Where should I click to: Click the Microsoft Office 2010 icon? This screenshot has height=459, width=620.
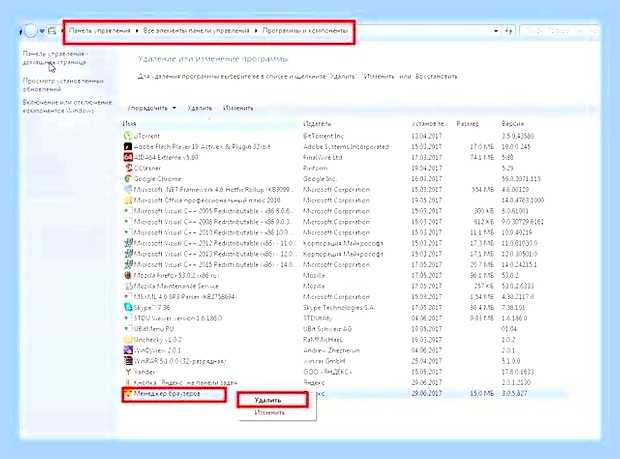click(x=128, y=200)
